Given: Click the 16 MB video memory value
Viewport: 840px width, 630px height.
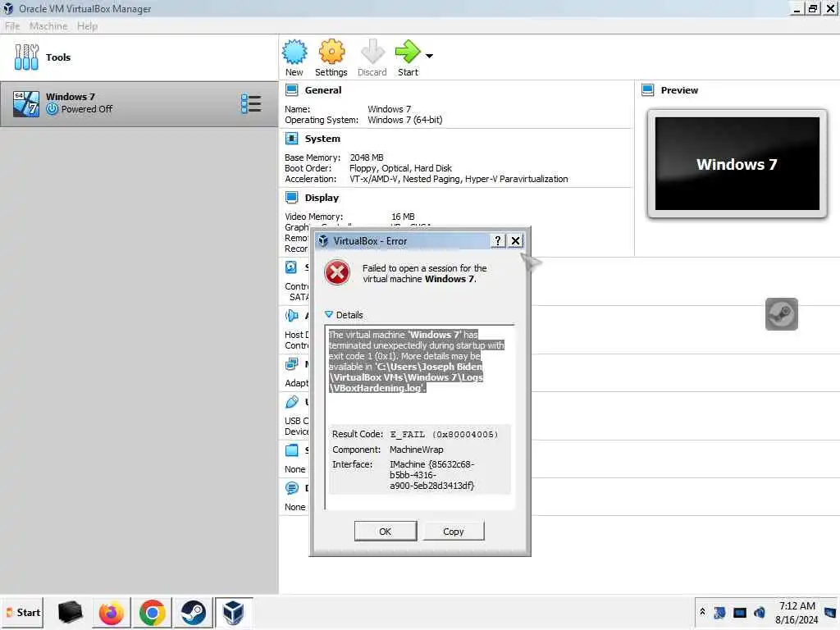Looking at the screenshot, I should click(403, 217).
